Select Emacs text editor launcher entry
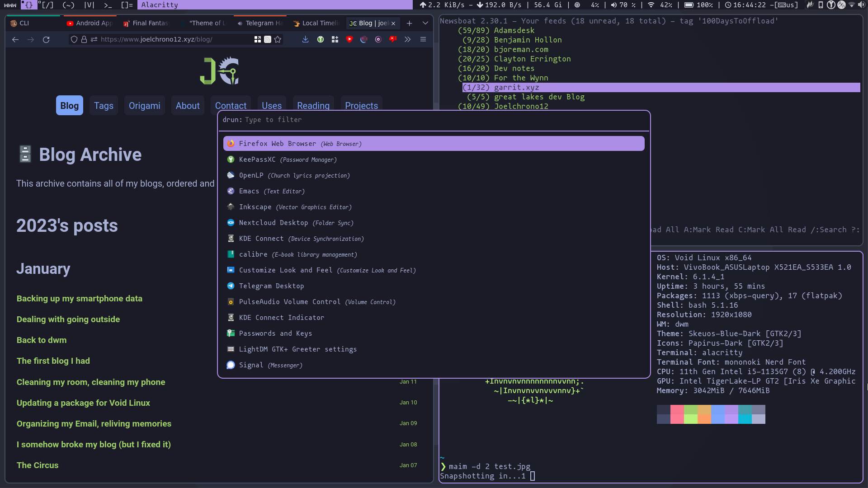This screenshot has height=488, width=868. [434, 191]
